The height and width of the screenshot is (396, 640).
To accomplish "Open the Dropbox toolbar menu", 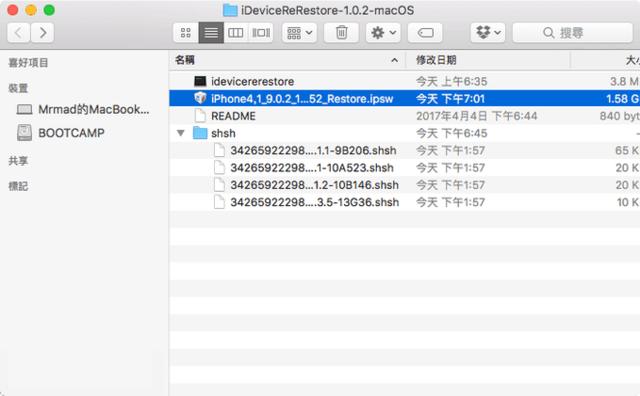I will pos(488,32).
